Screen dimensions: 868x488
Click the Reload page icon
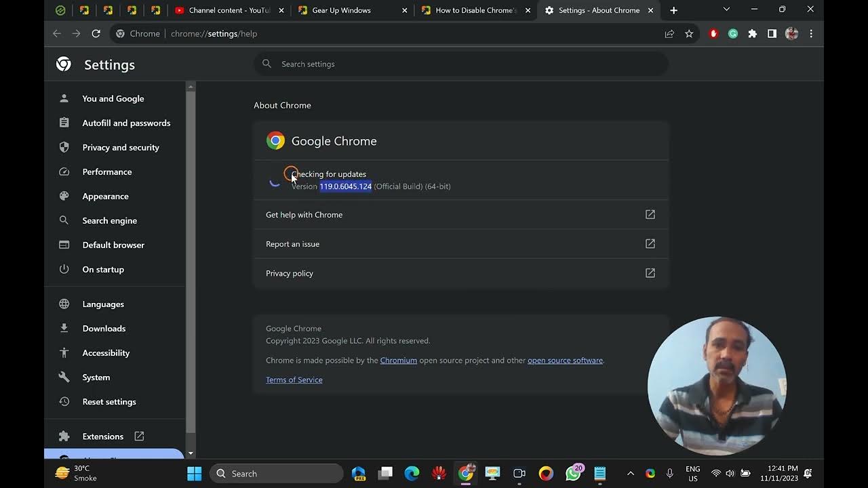coord(96,33)
